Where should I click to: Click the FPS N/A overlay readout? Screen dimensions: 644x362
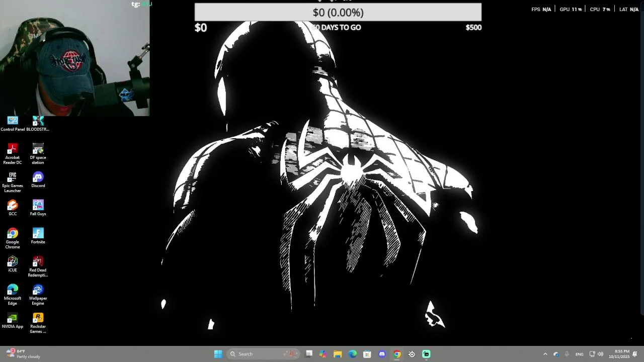tap(541, 9)
